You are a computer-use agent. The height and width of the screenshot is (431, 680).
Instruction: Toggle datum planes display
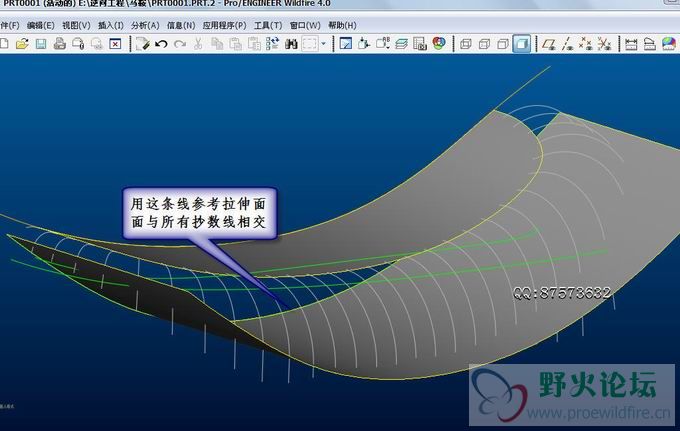point(549,43)
